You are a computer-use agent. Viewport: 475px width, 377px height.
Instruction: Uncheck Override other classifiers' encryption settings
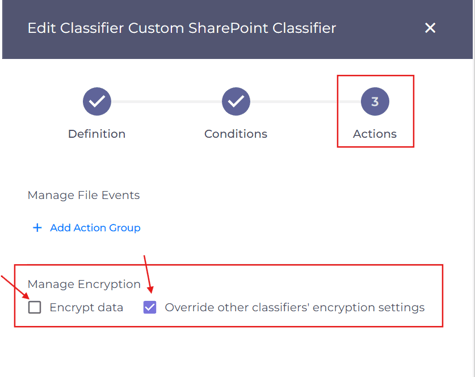pos(150,307)
